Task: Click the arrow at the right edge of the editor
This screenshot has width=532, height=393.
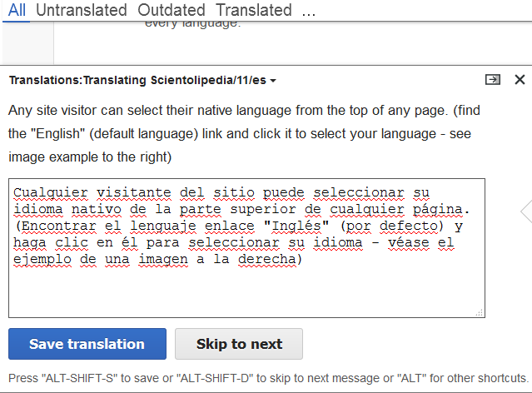Action: point(525,211)
